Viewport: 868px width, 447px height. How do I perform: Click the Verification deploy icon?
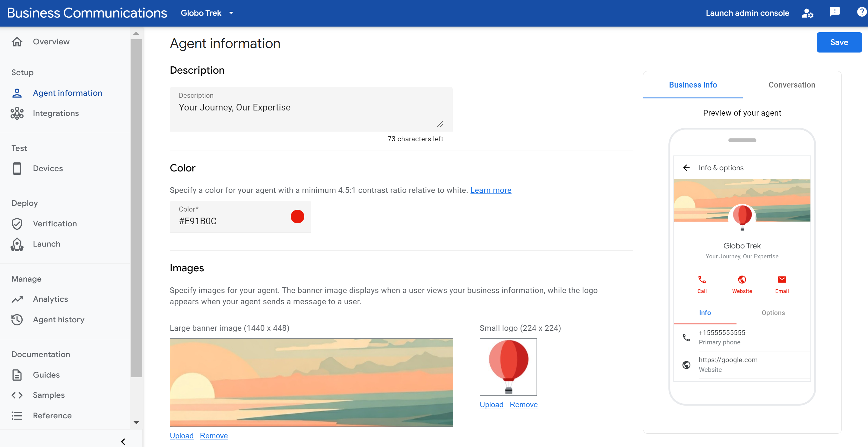pos(17,223)
